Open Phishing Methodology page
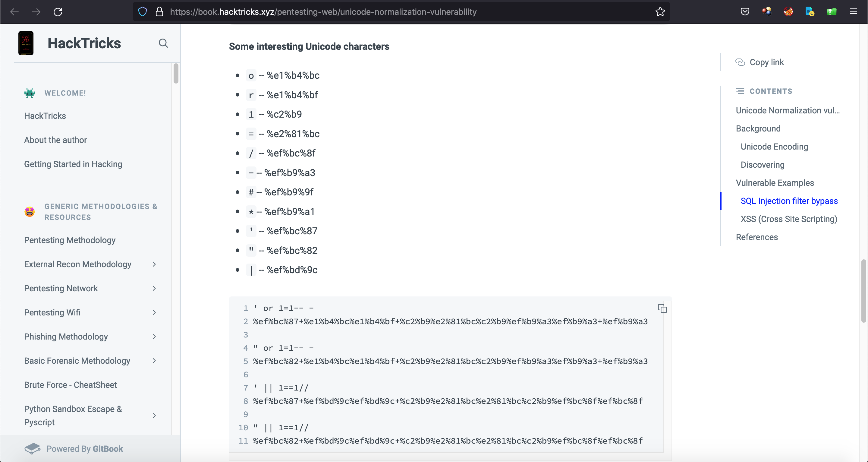The width and height of the screenshot is (868, 462). [66, 337]
